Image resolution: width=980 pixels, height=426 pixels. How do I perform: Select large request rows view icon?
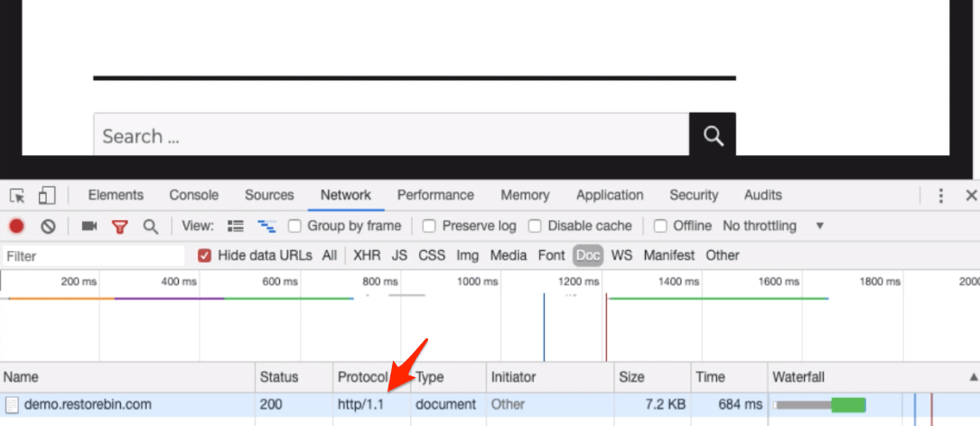[x=236, y=227]
